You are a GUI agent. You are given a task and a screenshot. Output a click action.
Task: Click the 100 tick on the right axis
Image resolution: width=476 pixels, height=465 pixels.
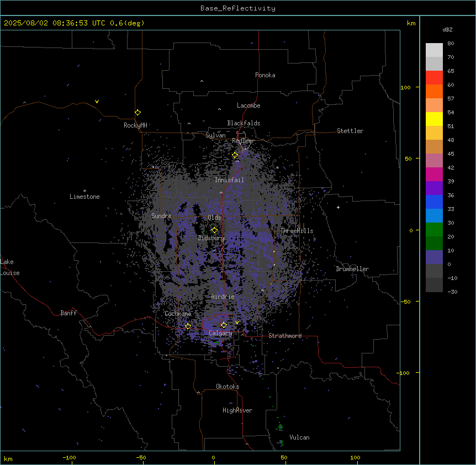405,88
